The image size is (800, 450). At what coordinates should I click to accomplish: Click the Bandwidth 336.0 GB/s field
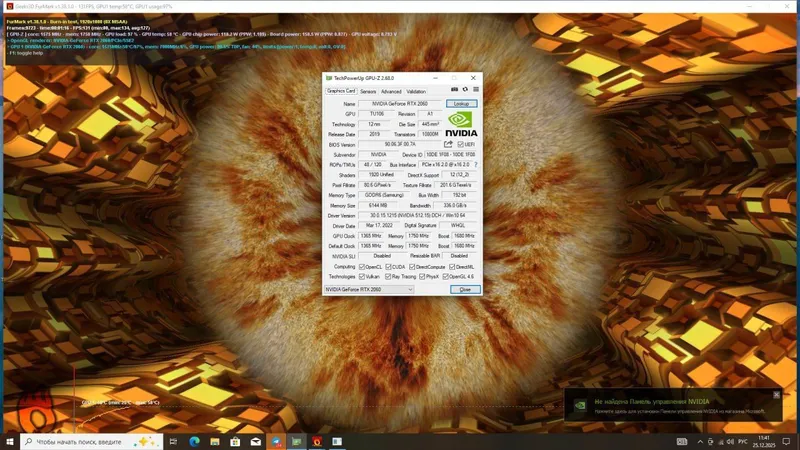pos(455,205)
